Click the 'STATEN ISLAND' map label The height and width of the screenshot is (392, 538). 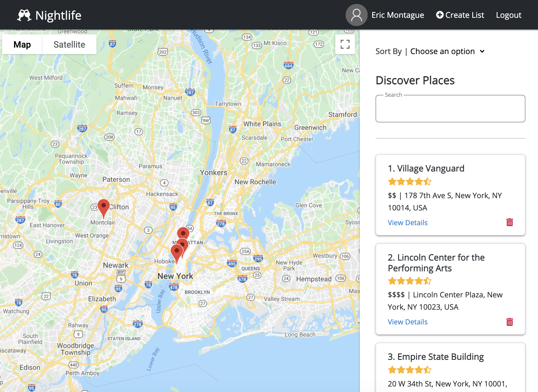[x=124, y=339]
